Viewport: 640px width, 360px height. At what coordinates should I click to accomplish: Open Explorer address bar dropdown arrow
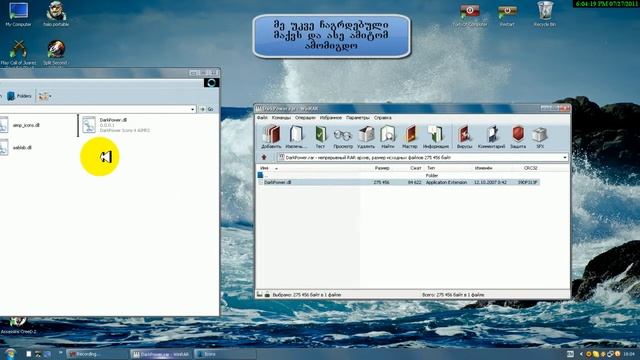(x=192, y=109)
